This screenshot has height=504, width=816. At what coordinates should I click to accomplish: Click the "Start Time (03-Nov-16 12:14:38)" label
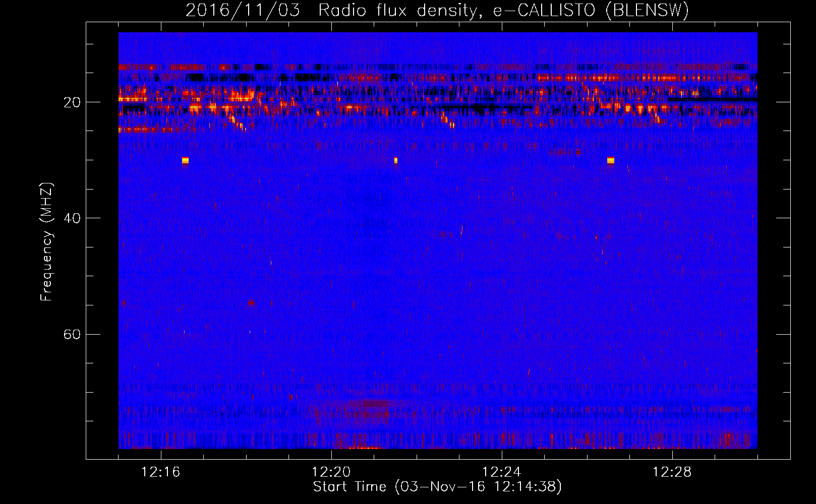(x=437, y=487)
